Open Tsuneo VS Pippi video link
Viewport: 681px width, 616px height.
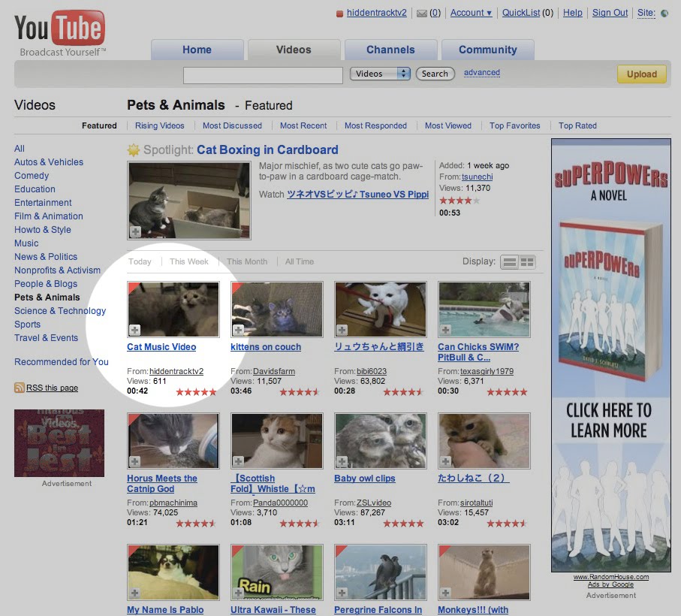[357, 194]
